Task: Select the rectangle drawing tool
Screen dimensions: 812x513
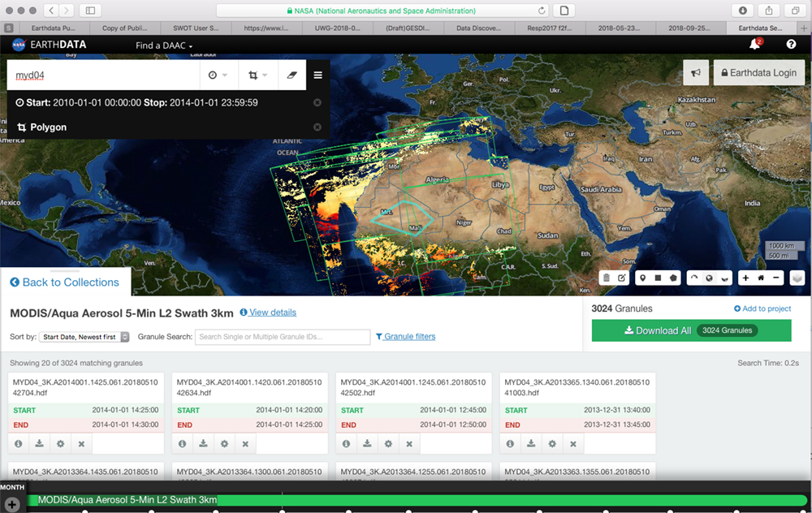Action: click(658, 278)
